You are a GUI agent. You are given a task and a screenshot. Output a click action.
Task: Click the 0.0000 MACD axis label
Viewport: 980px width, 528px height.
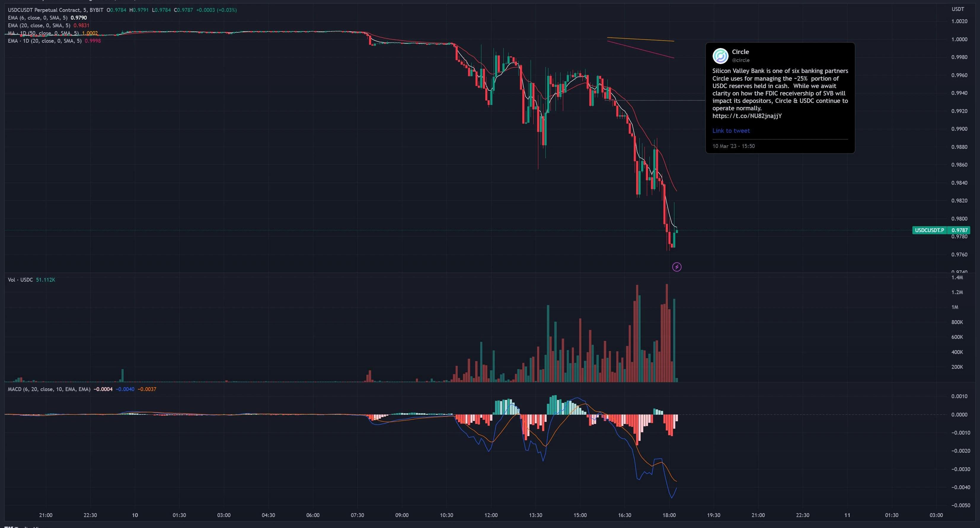tap(959, 415)
